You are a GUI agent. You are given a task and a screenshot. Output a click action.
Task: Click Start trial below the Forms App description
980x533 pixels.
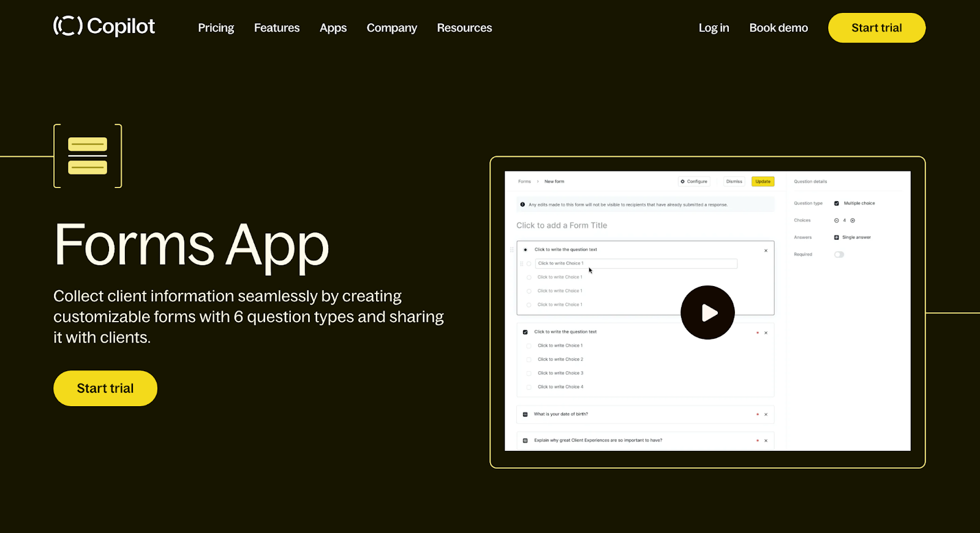(105, 388)
